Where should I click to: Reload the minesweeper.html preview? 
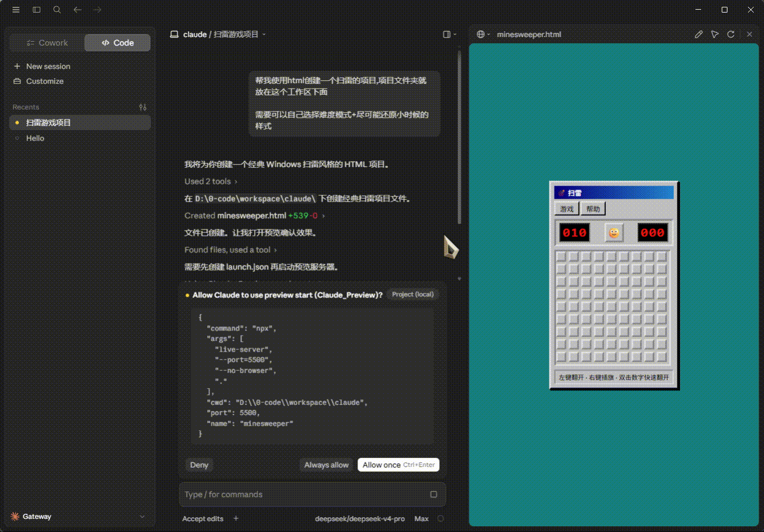click(x=730, y=34)
